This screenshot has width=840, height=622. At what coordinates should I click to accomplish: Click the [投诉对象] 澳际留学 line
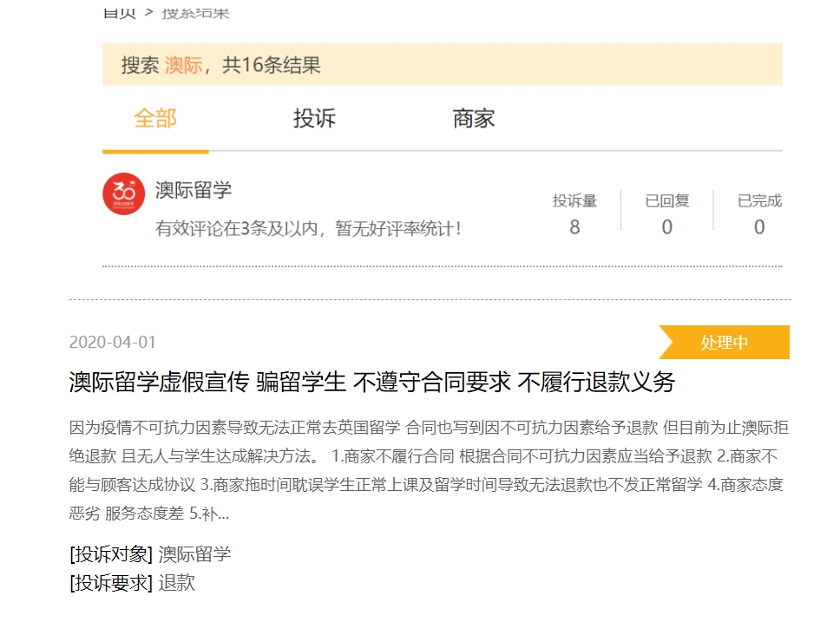click(150, 554)
